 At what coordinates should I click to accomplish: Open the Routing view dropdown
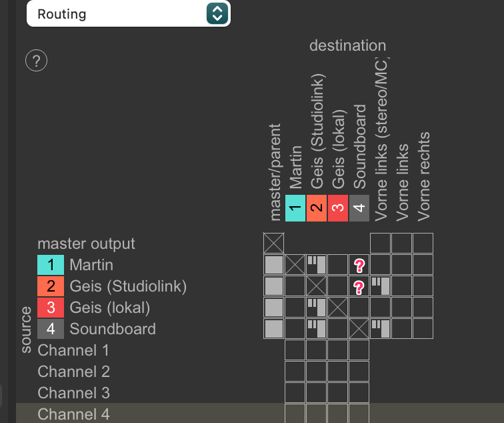pyautogui.click(x=128, y=13)
